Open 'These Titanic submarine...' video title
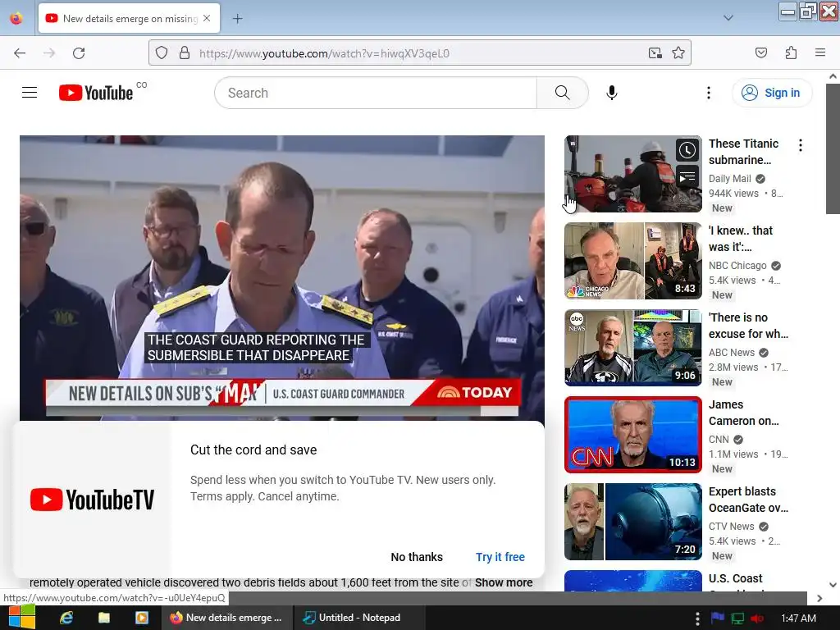840x630 pixels. coord(743,152)
